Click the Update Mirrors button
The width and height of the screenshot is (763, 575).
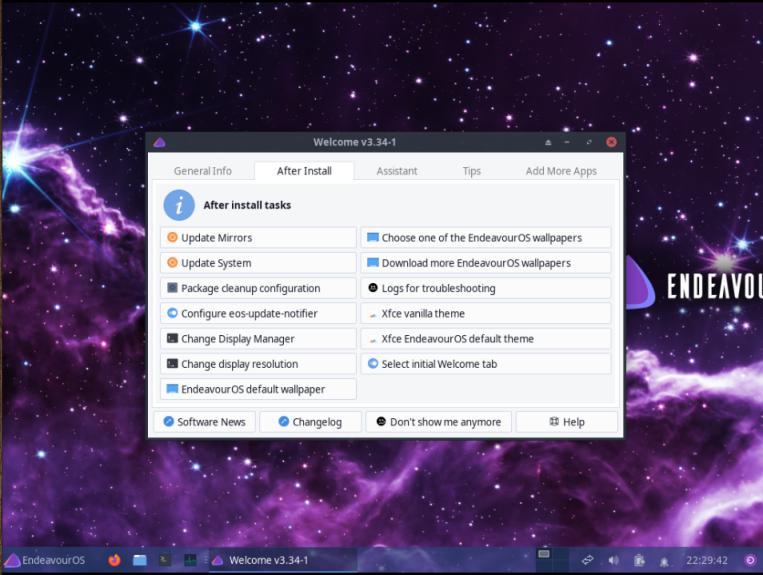pos(258,238)
